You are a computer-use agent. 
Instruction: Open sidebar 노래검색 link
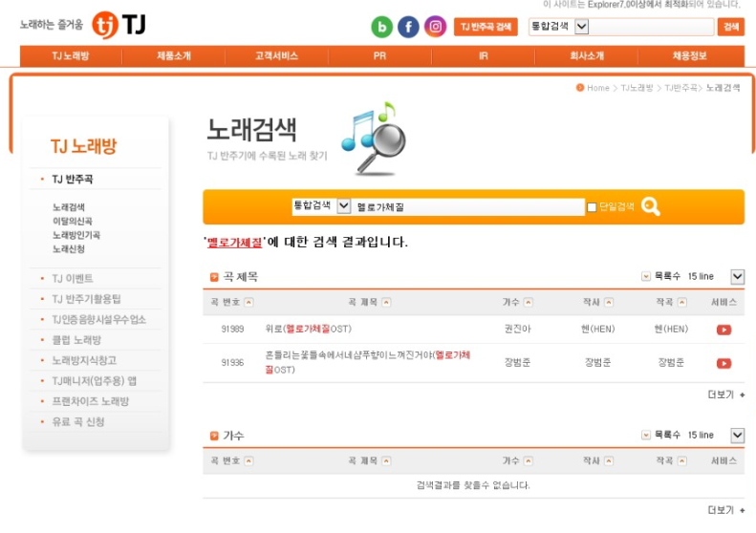(69, 207)
